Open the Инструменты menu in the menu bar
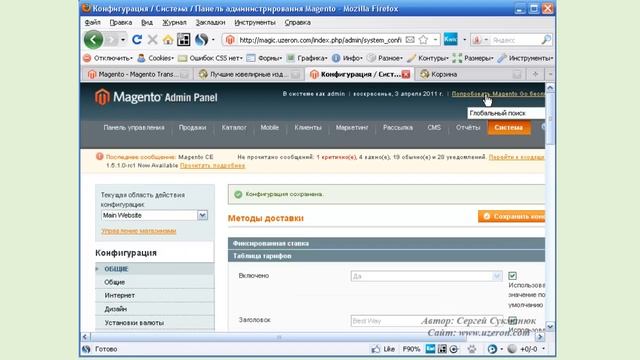The height and width of the screenshot is (360, 640). 255,22
